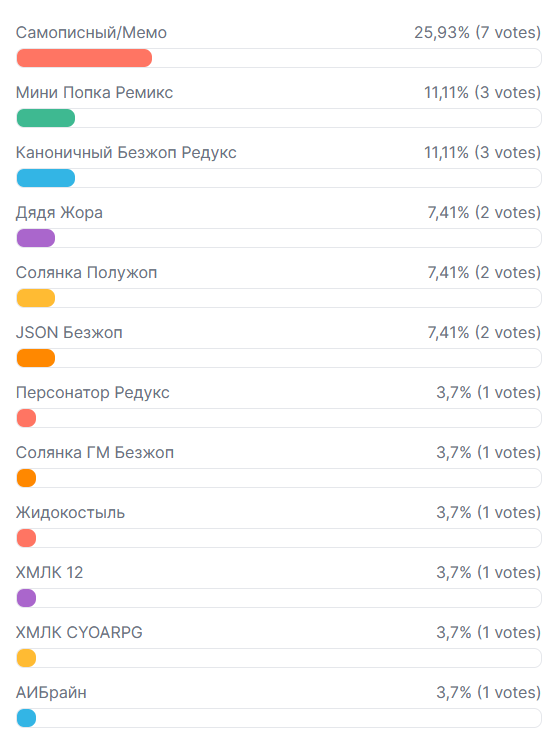Click the blue dot under АИБрайн
The image size is (558, 732).
coord(27,718)
